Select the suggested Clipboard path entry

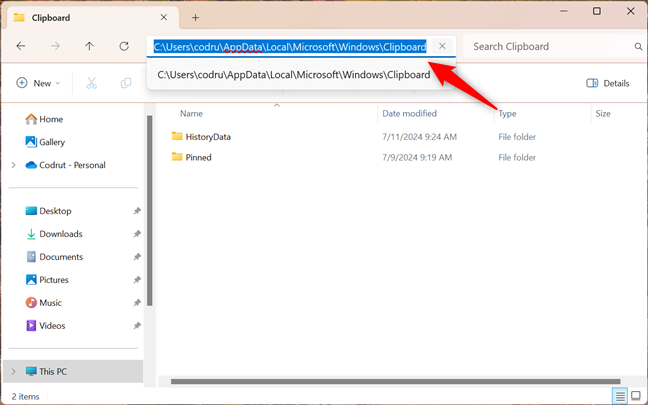click(x=294, y=75)
